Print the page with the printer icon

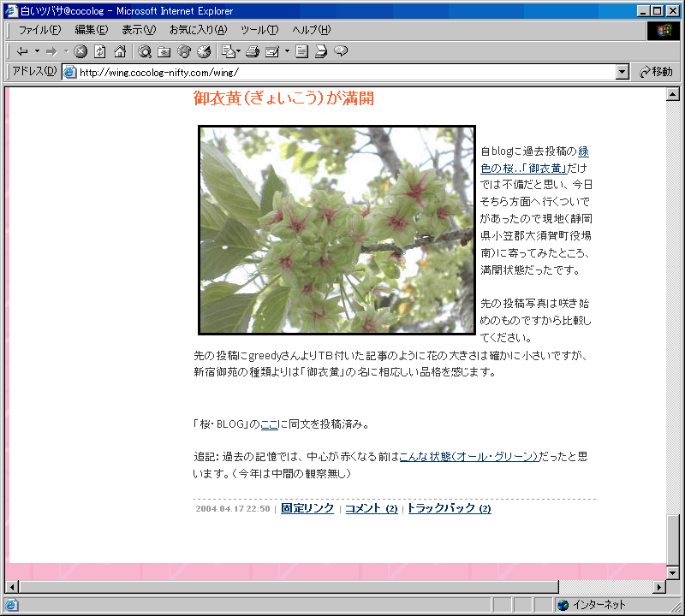click(253, 51)
